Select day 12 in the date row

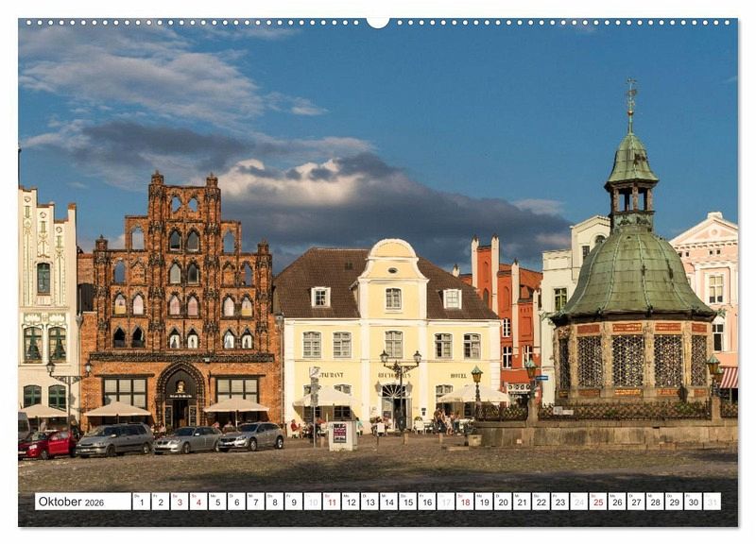click(x=351, y=502)
